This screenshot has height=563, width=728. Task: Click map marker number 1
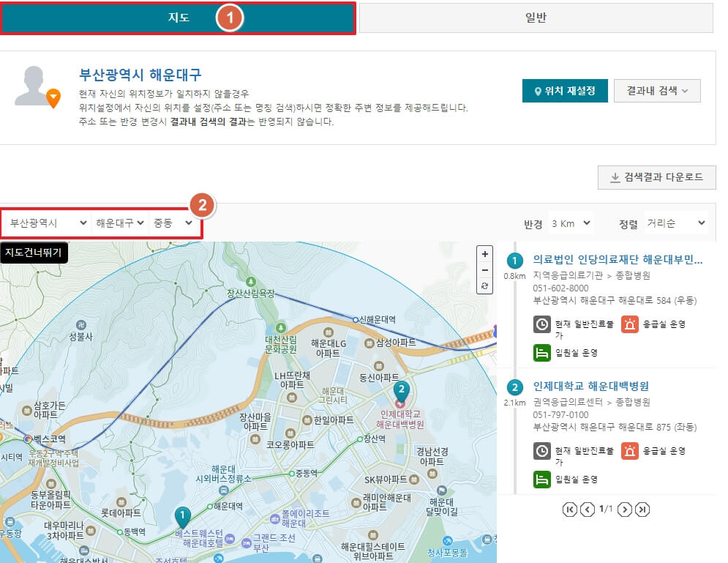pos(182,517)
